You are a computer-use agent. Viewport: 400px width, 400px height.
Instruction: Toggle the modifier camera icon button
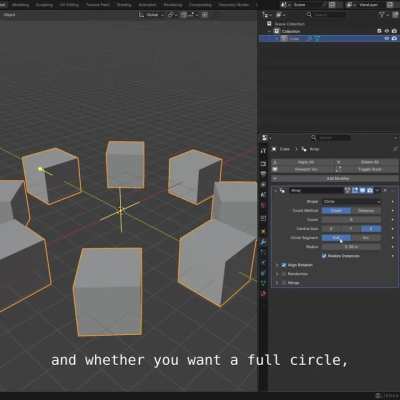(370, 190)
